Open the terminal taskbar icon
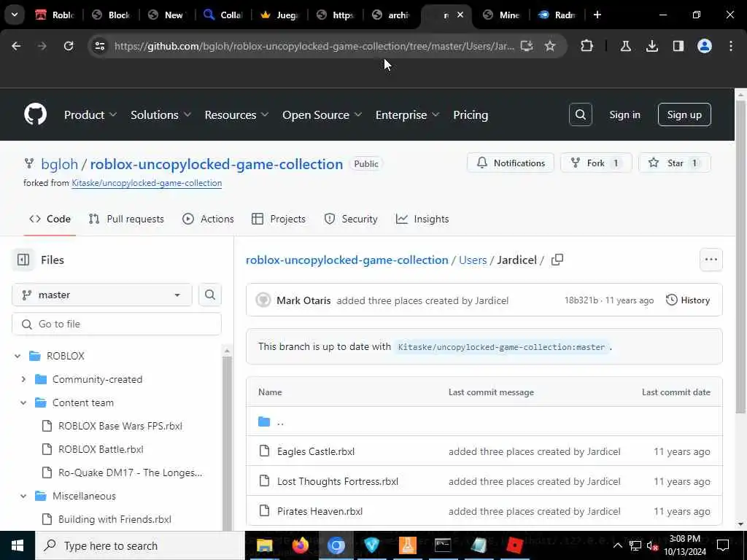 point(443,545)
